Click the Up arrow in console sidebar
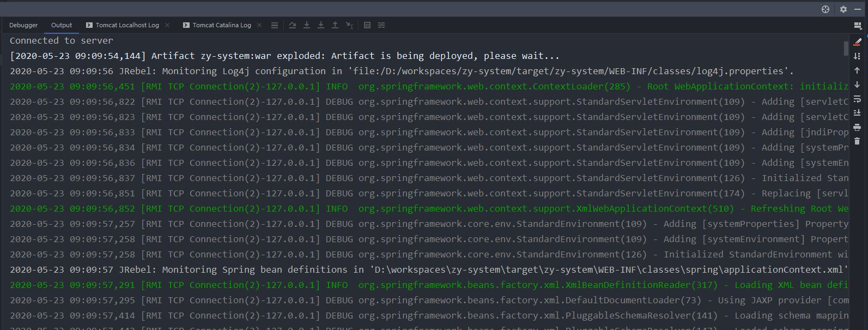868x330 pixels. [x=857, y=70]
